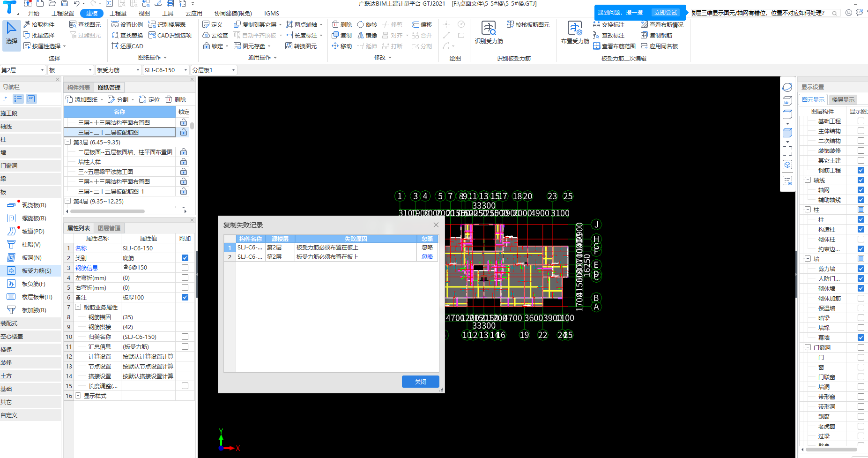Click 关闭 in the copy failure dialog
Image resolution: width=868 pixels, height=458 pixels.
pos(421,382)
